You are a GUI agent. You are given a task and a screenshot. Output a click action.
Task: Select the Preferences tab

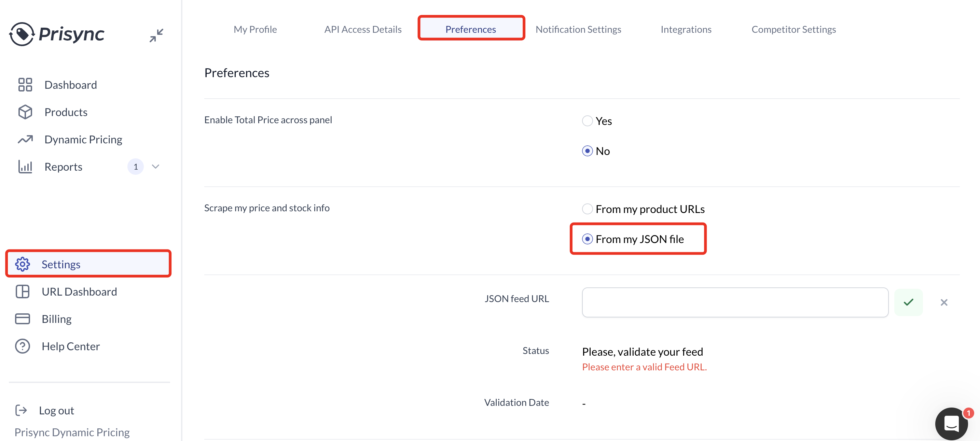471,29
